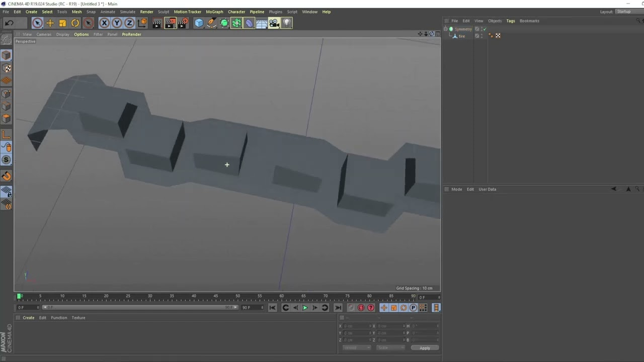Open the Simulate menu

coord(127,12)
